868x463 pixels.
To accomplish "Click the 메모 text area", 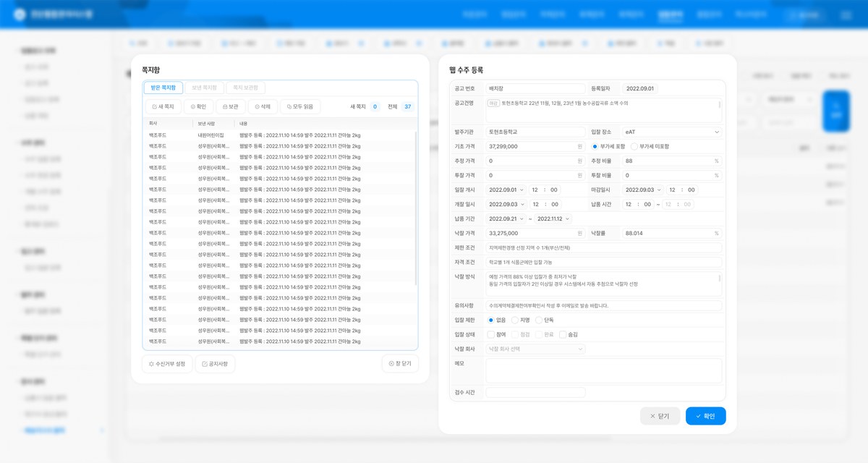I will 604,370.
